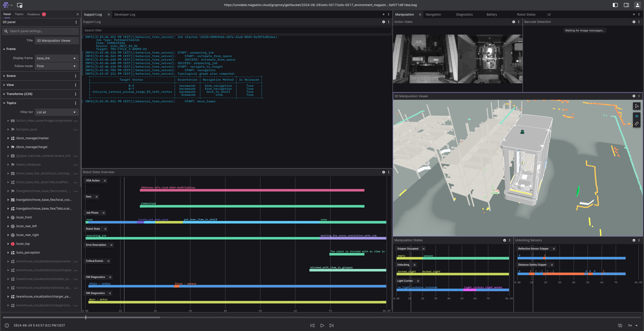The image size is (644, 331).
Task: Switch 3D viewer to 2D camera mode
Action: click(636, 116)
